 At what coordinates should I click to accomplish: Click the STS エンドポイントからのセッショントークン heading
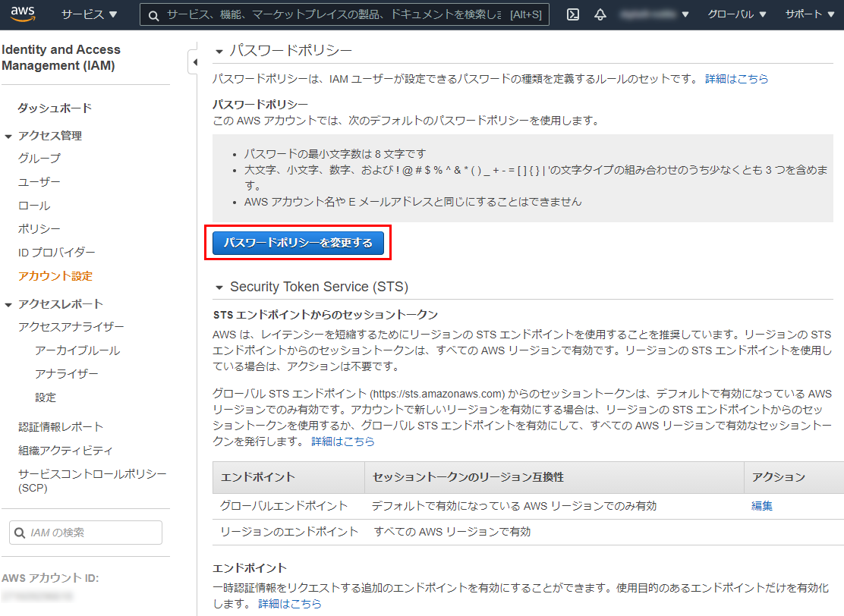tap(325, 315)
